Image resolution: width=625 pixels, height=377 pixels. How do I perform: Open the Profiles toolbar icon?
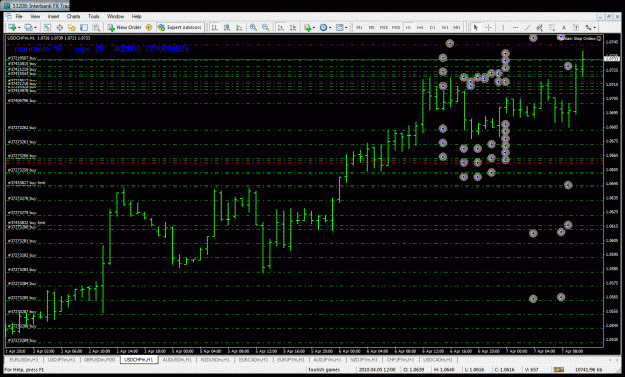[x=28, y=27]
